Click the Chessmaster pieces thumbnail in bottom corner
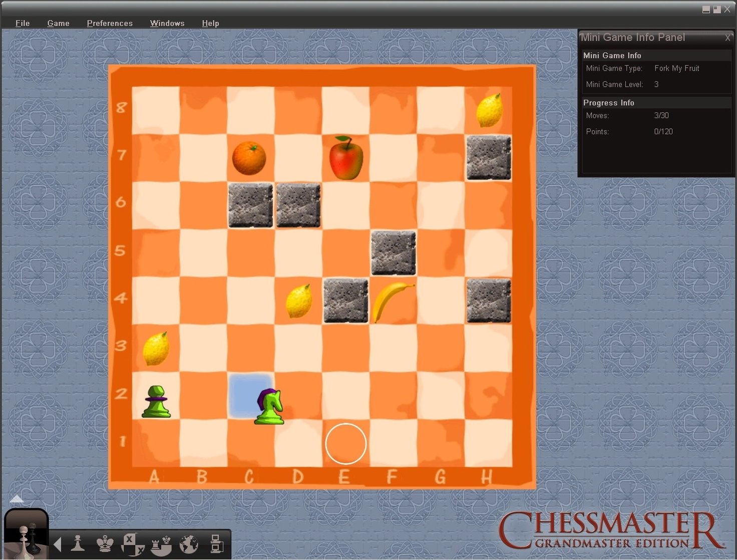 [26, 536]
